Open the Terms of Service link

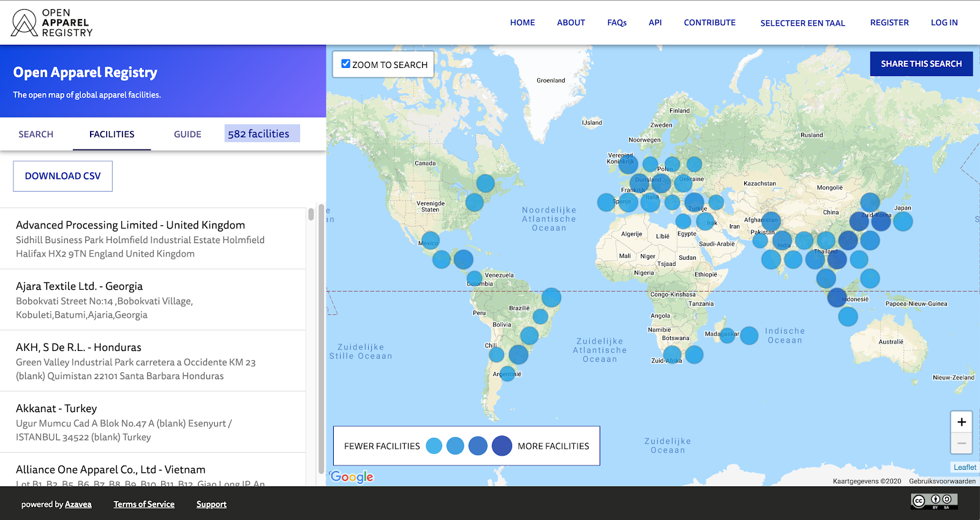tap(144, 505)
